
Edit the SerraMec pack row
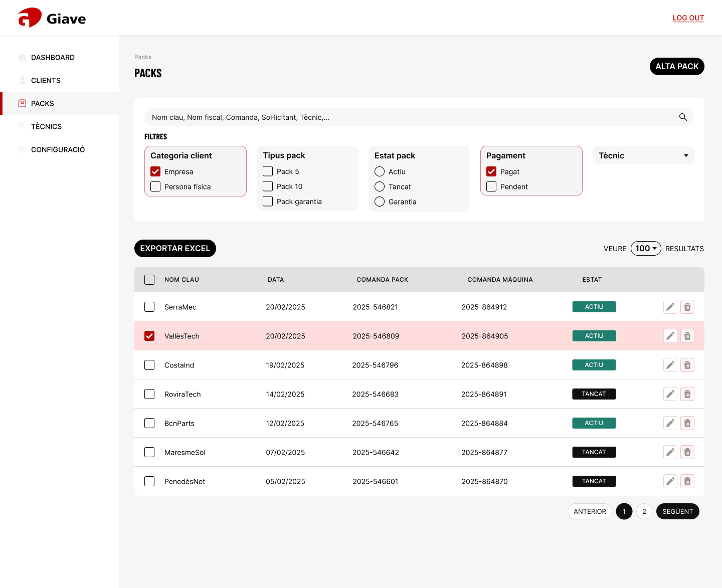(670, 307)
